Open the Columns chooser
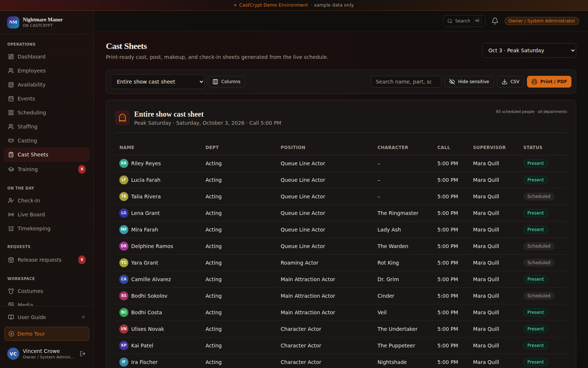 pos(226,82)
